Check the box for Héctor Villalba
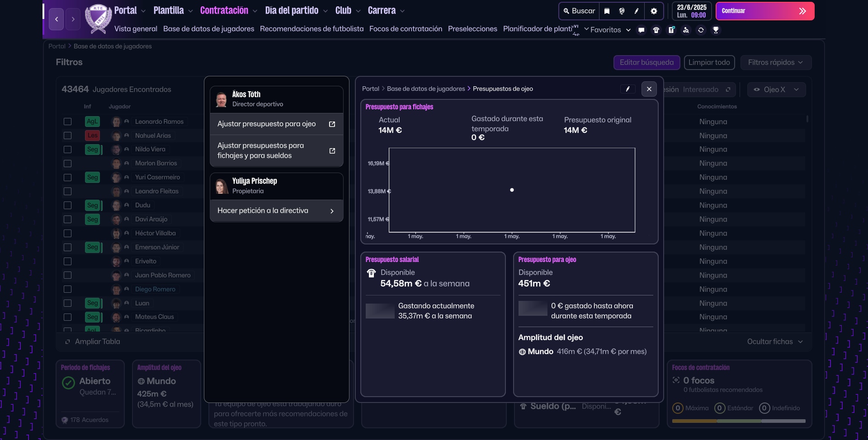 click(x=68, y=234)
